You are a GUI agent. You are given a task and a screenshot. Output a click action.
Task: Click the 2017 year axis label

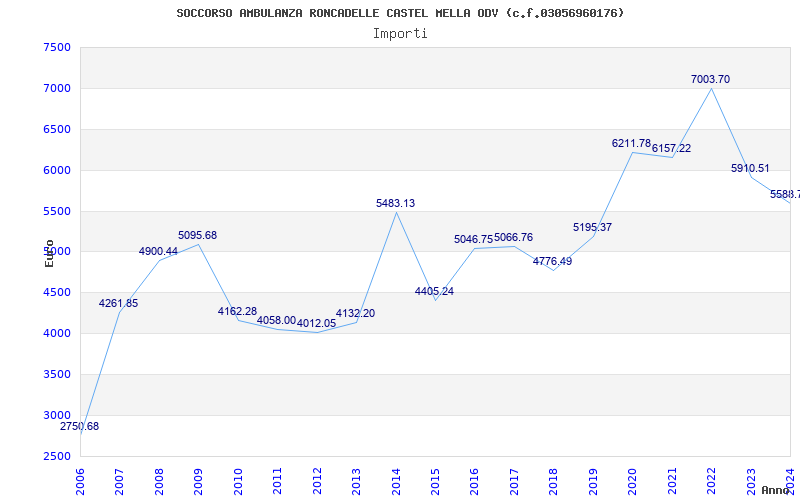(514, 482)
